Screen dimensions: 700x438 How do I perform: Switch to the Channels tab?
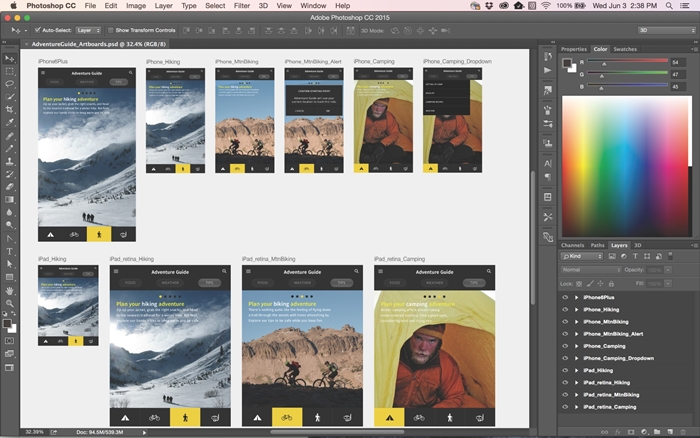pyautogui.click(x=572, y=245)
